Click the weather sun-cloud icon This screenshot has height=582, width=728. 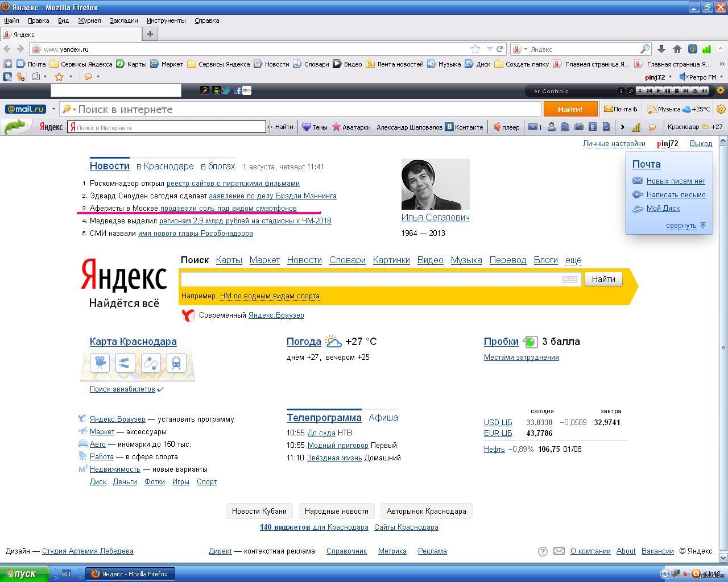(x=333, y=342)
